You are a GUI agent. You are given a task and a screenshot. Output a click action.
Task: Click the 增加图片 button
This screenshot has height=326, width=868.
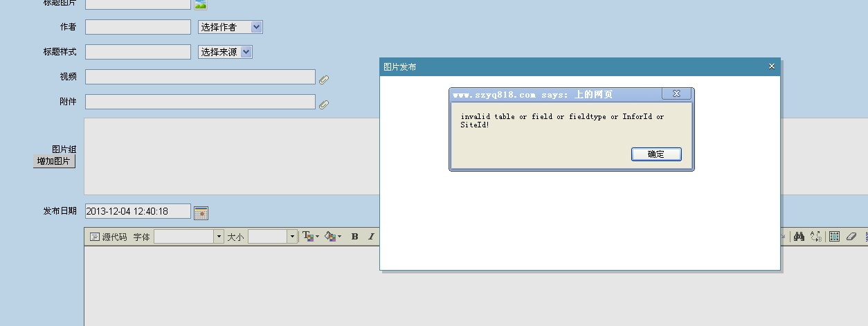click(54, 161)
